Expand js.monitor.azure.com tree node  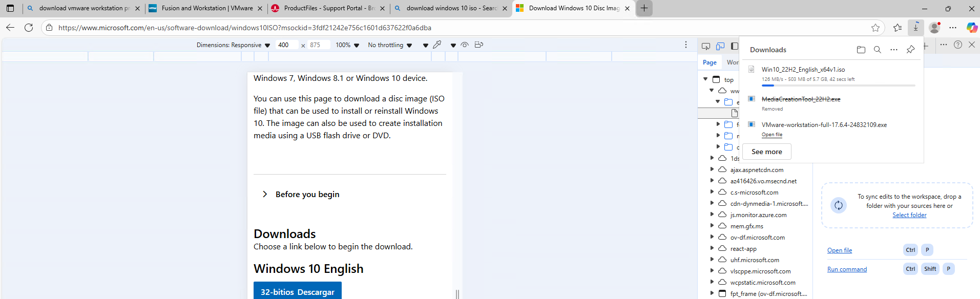tap(712, 214)
